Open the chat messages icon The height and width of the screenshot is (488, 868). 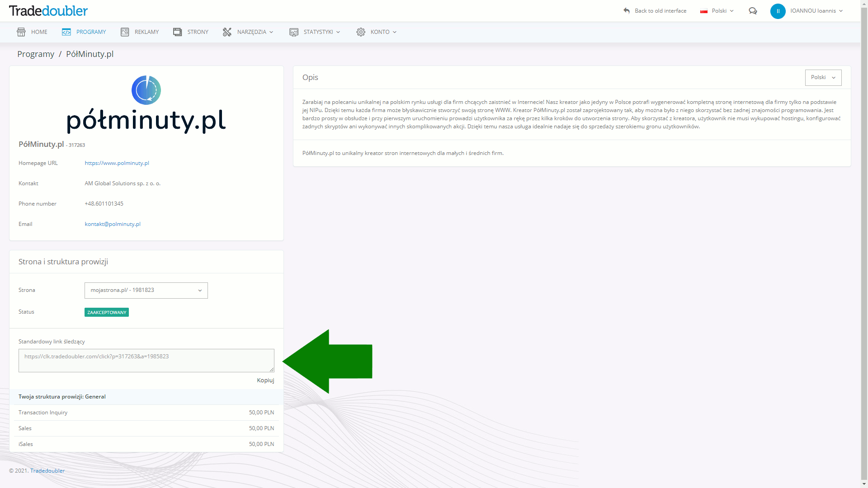point(753,11)
